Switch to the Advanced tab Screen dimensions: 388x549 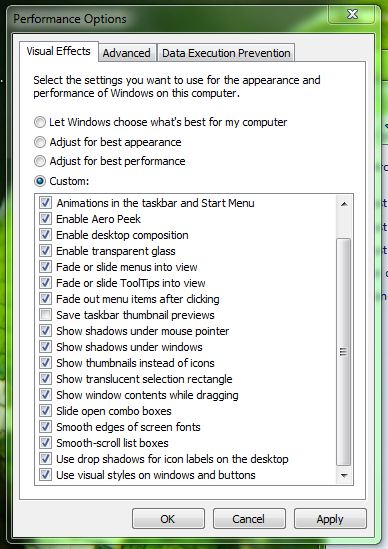127,53
